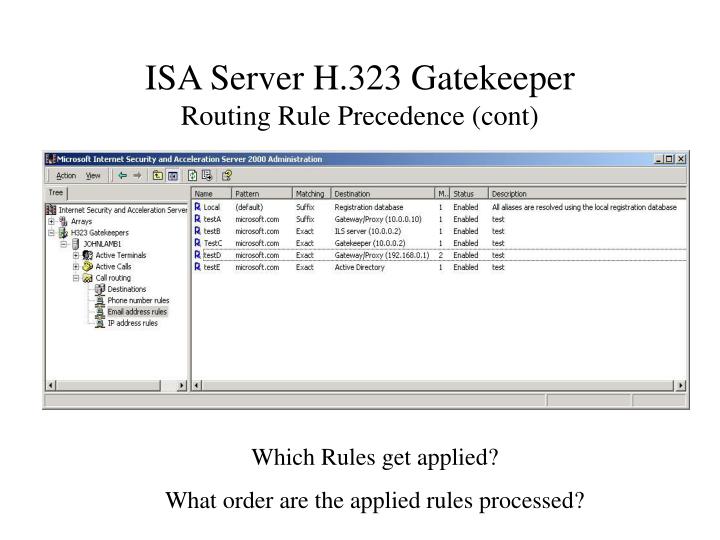Screen dimensions: 720x540
Task: Sort by the Destination column header
Action: [x=382, y=194]
